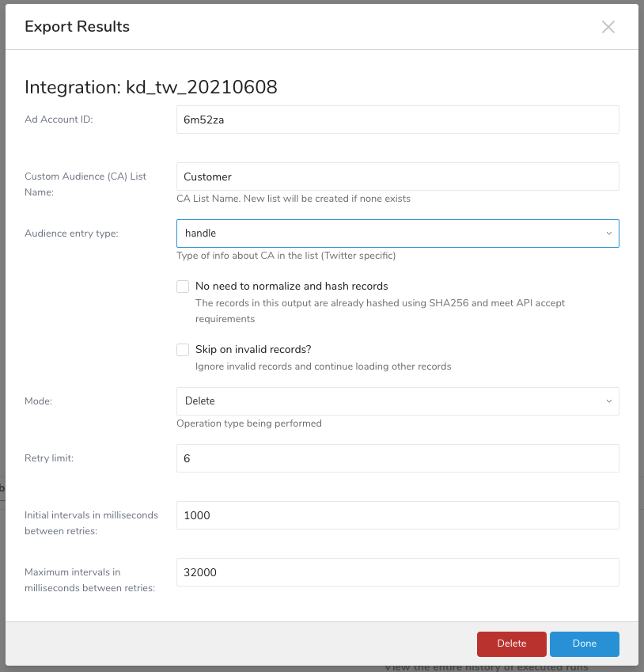Confirm with the blue Done button
This screenshot has height=672, width=644.
(584, 644)
